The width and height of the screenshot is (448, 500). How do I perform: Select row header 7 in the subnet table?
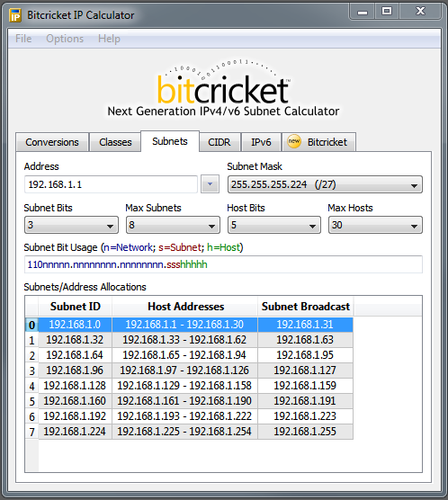coord(31,432)
